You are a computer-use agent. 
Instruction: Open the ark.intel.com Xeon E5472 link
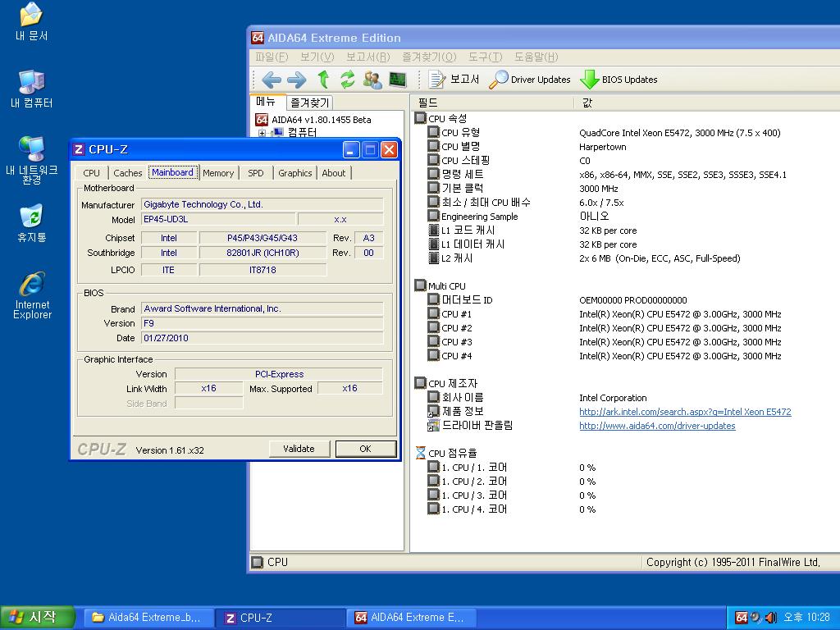[685, 412]
